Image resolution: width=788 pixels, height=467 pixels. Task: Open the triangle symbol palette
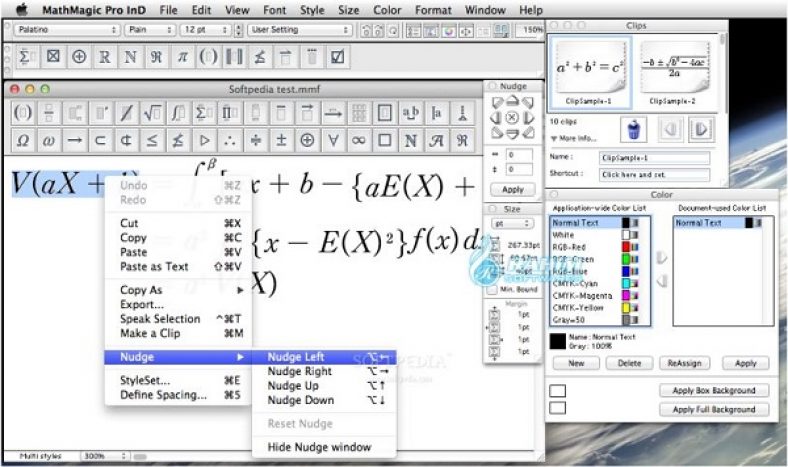204,140
